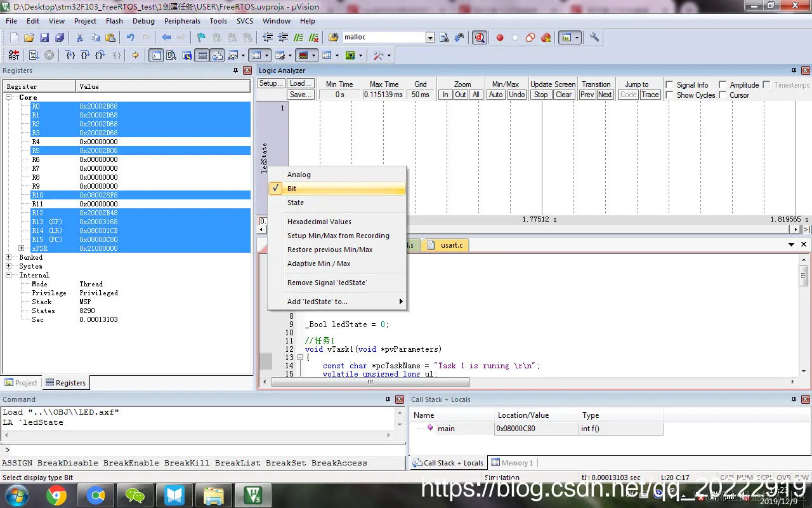Enable the Cursor checkbox
This screenshot has height=508, width=812.
tap(723, 95)
